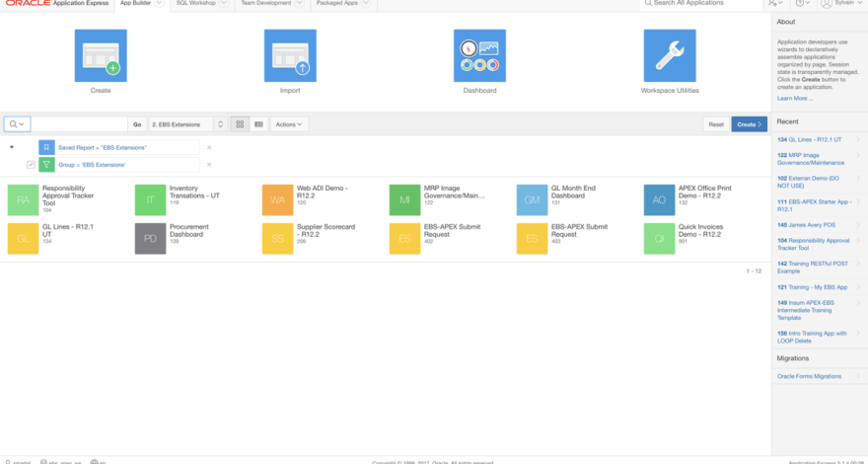This screenshot has width=868, height=464.
Task: Switch to the App Builder tab
Action: point(135,3)
